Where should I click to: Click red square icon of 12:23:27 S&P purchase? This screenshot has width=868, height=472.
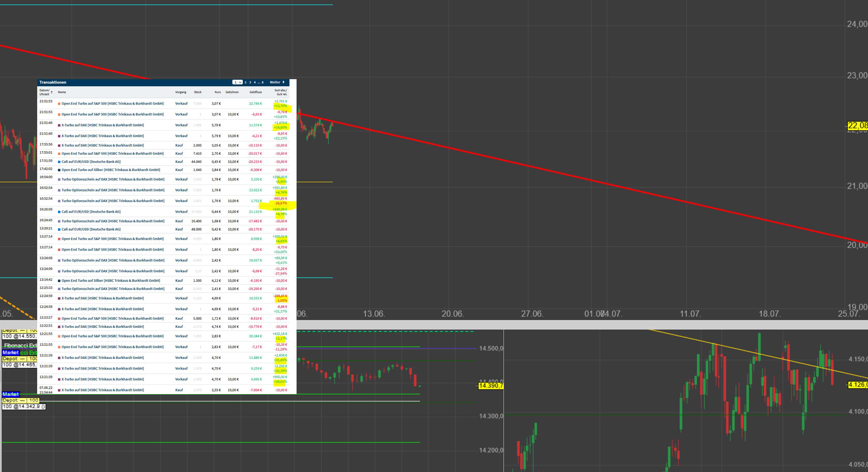tap(59, 319)
